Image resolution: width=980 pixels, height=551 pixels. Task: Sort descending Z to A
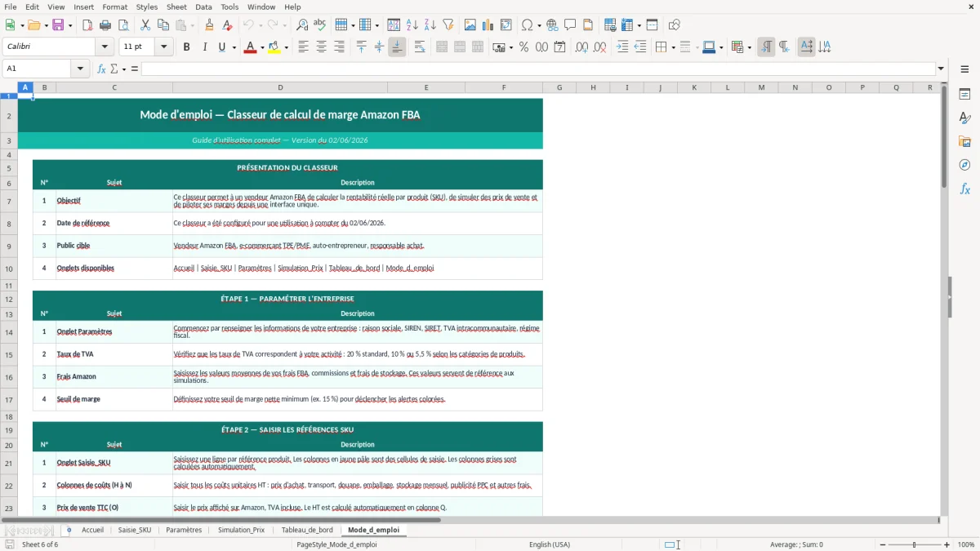pos(430,25)
